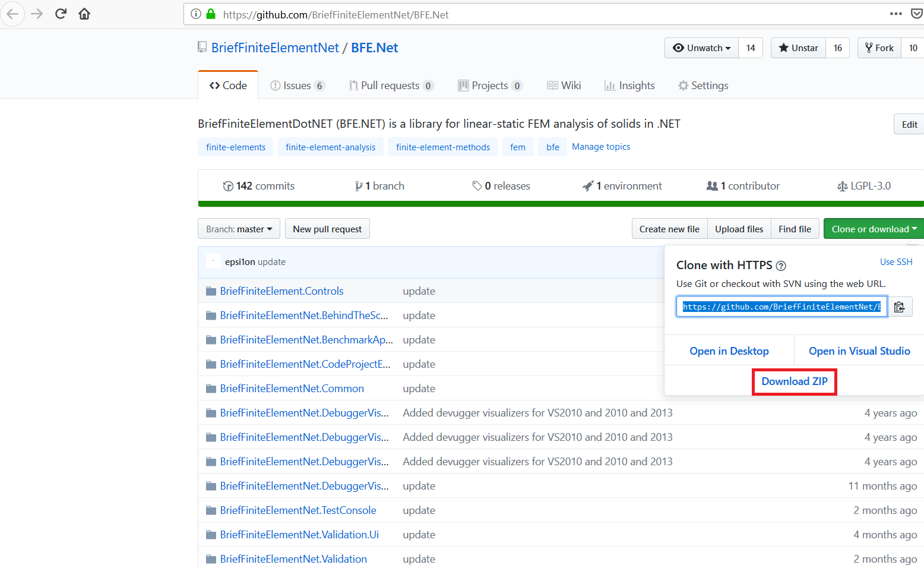924x568 pixels.
Task: Select the finite-element-methods topic tag
Action: (443, 147)
